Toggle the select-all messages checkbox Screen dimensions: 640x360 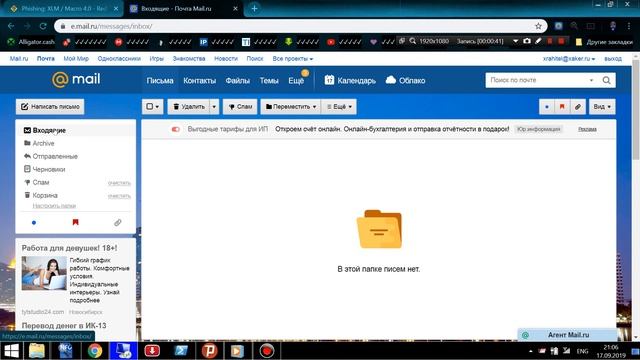click(x=149, y=107)
